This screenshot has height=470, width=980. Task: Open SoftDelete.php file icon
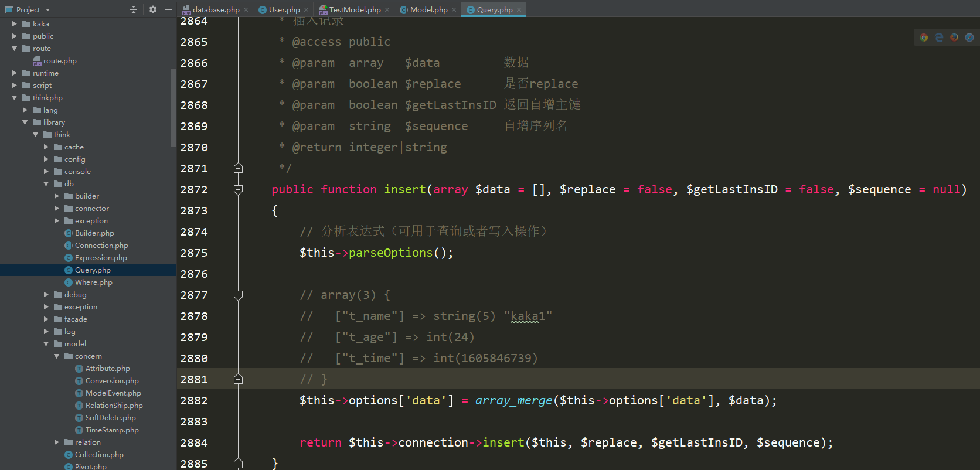tap(79, 418)
